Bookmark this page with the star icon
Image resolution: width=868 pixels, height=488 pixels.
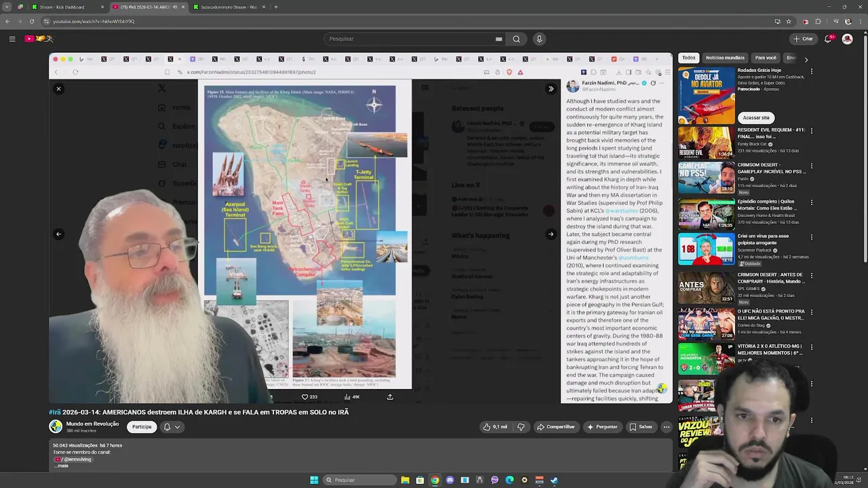(x=789, y=21)
